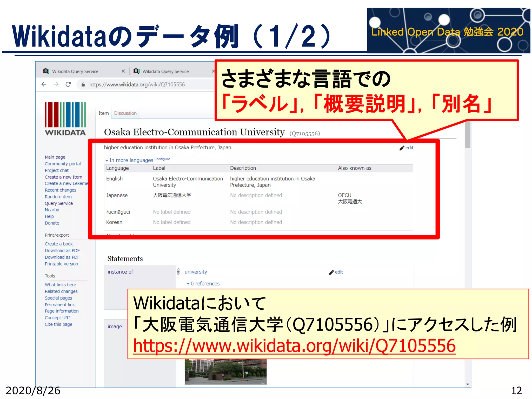This screenshot has width=532, height=399.
Task: Click the Also known as column header
Action: pos(355,168)
